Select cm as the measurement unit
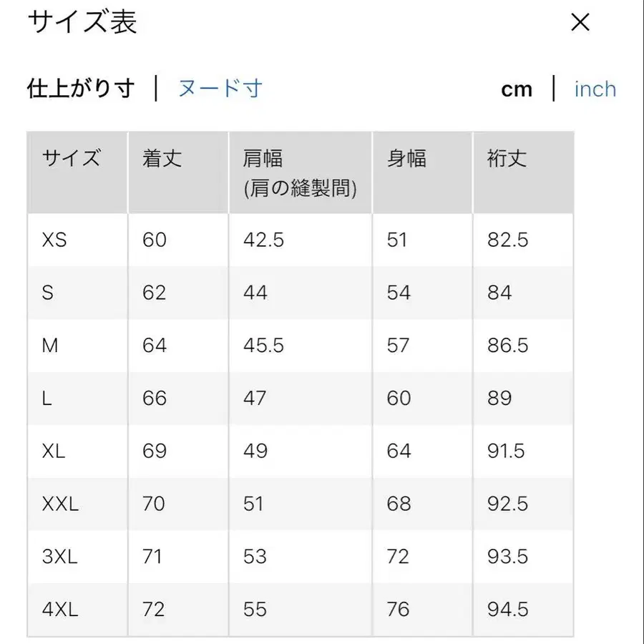Viewport: 644px width, 644px height. (517, 88)
